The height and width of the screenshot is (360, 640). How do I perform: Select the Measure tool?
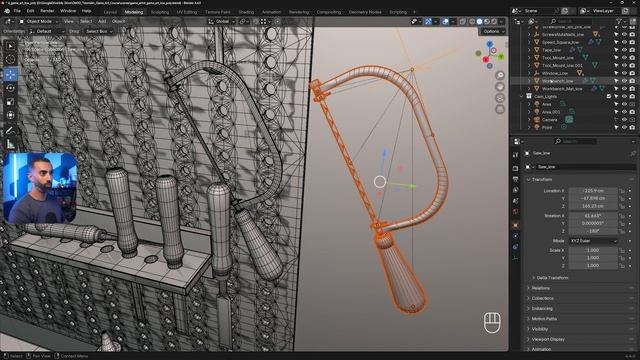tap(11, 144)
